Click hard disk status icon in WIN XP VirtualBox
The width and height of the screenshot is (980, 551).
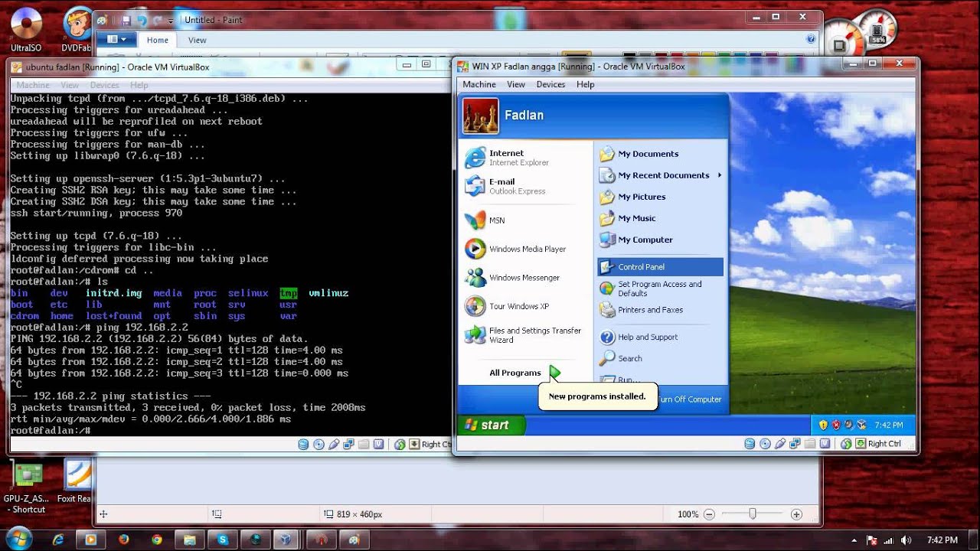750,443
